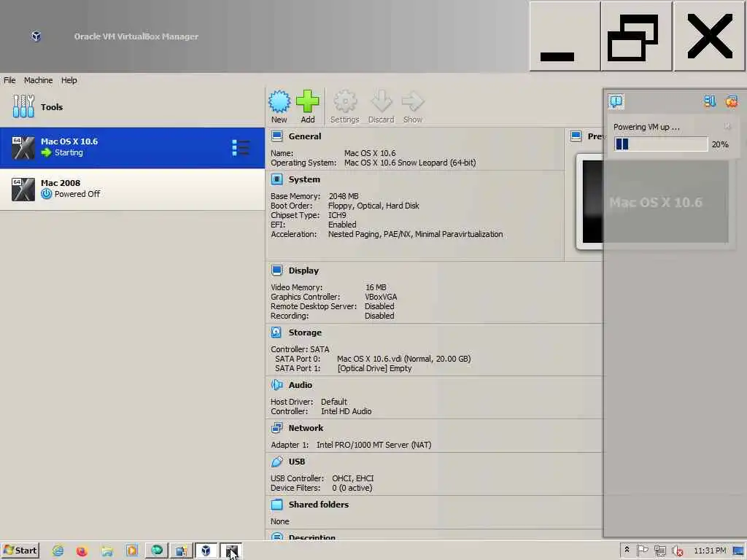The image size is (747, 560).
Task: Dismiss the Powering VM up notification
Action: (727, 126)
